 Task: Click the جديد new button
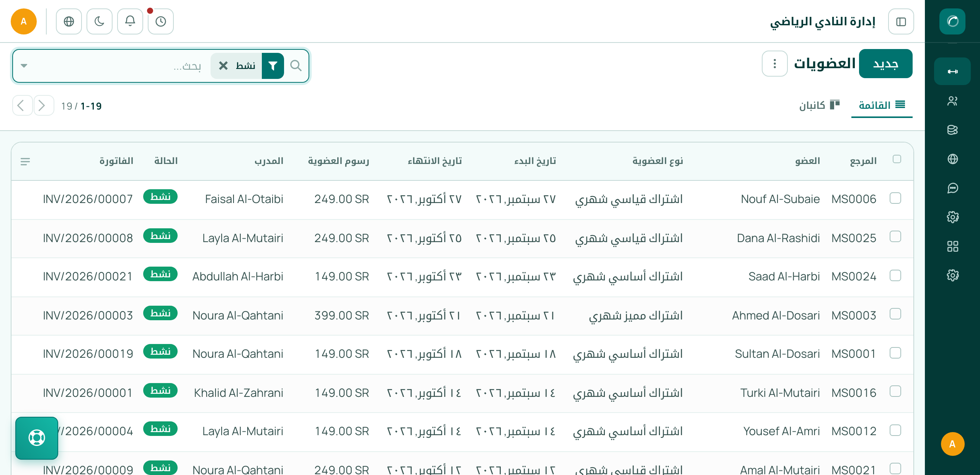click(886, 64)
